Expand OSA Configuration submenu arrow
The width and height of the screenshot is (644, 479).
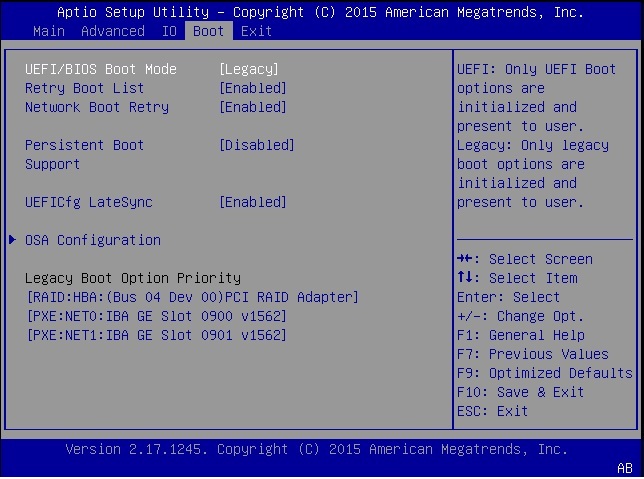point(12,240)
